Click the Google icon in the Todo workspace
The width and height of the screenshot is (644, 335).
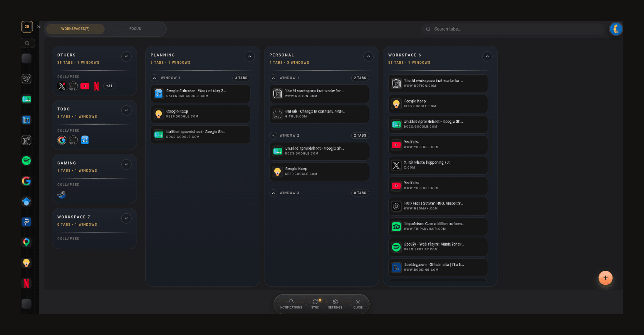pyautogui.click(x=62, y=140)
